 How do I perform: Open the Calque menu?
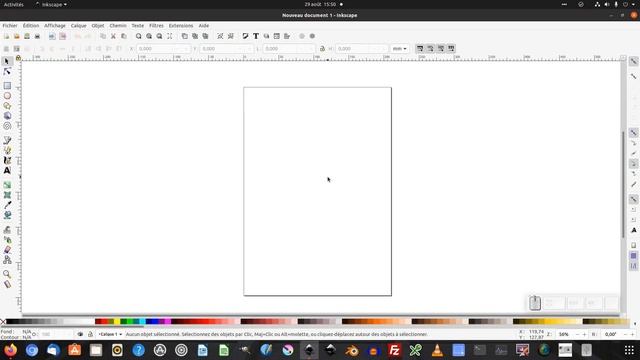(78, 25)
